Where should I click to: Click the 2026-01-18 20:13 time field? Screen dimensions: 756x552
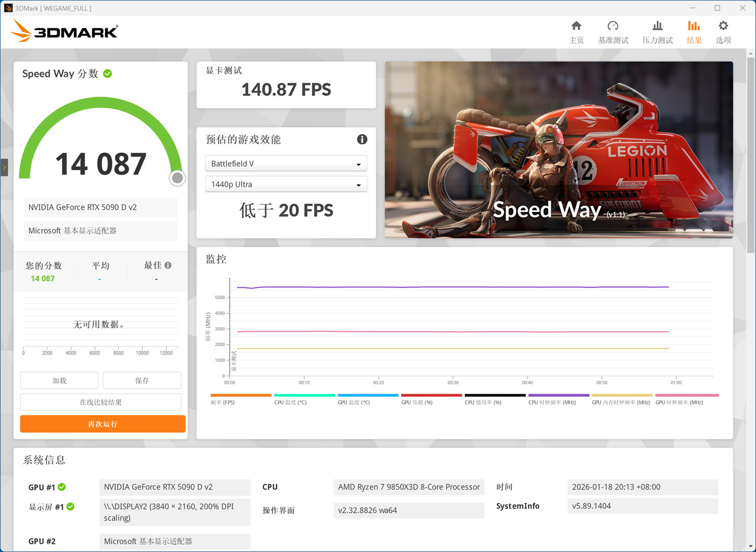coord(643,487)
